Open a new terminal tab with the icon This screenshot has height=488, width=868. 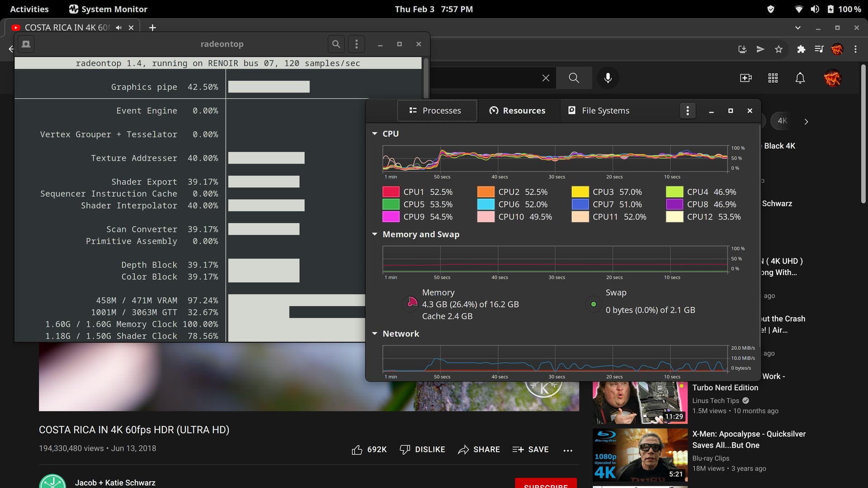[x=26, y=44]
